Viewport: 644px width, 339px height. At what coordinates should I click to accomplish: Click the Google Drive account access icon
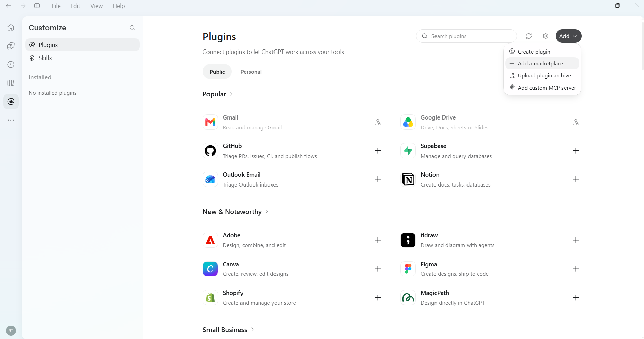(x=576, y=122)
